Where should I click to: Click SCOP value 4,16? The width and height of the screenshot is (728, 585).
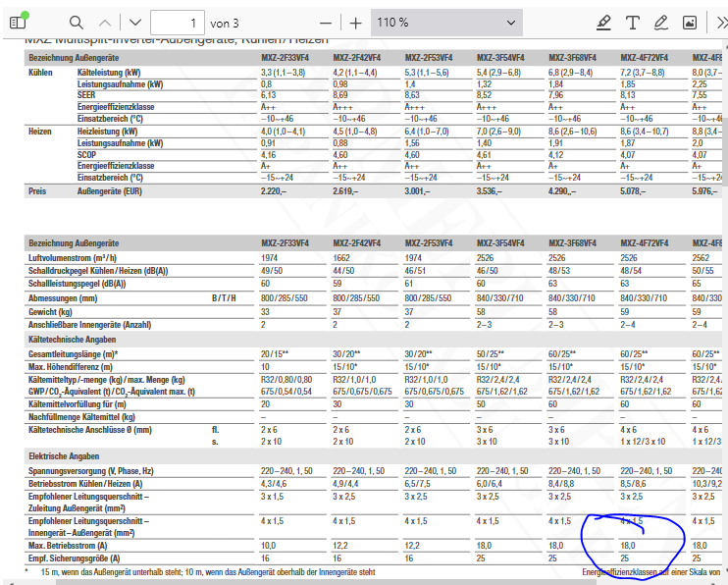point(269,155)
